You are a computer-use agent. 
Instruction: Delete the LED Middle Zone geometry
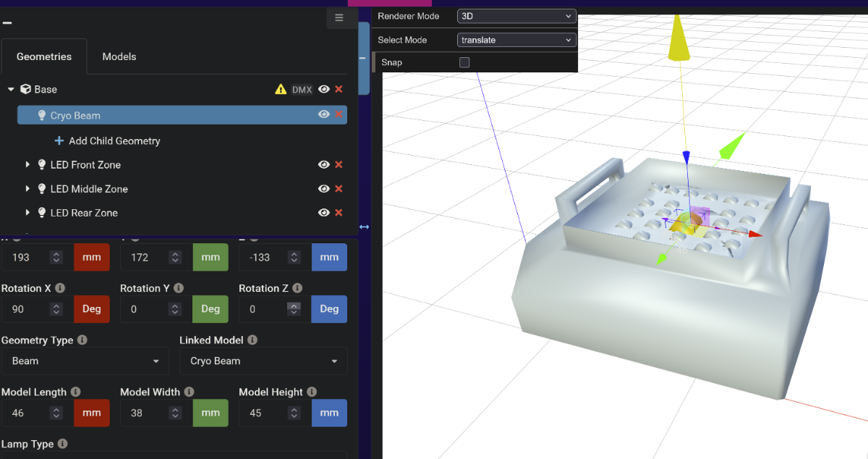click(339, 188)
